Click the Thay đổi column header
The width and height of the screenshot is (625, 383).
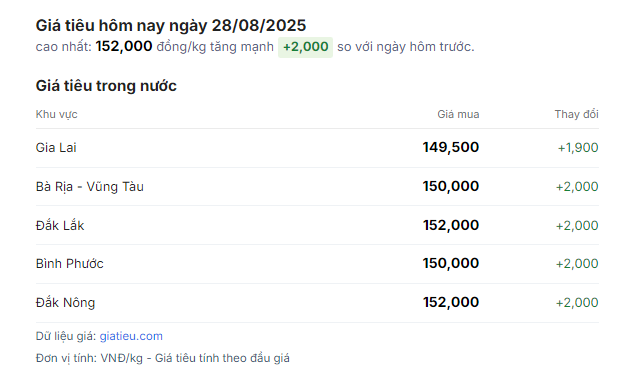(x=576, y=114)
